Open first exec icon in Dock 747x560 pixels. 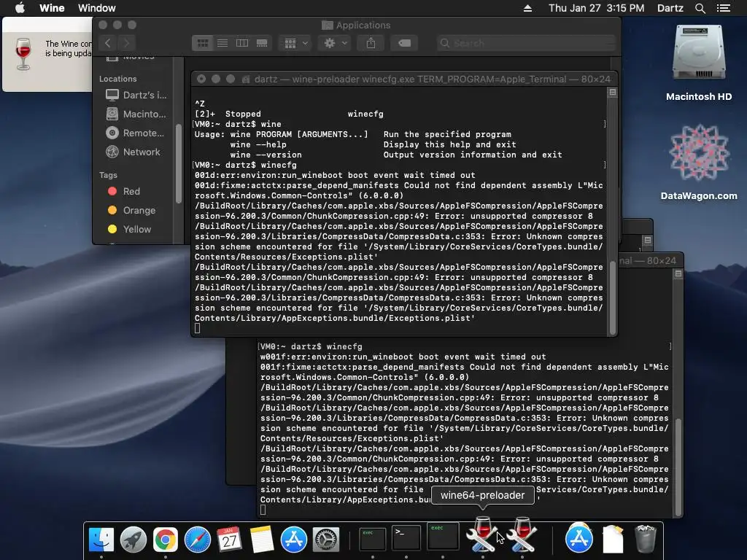tap(372, 538)
